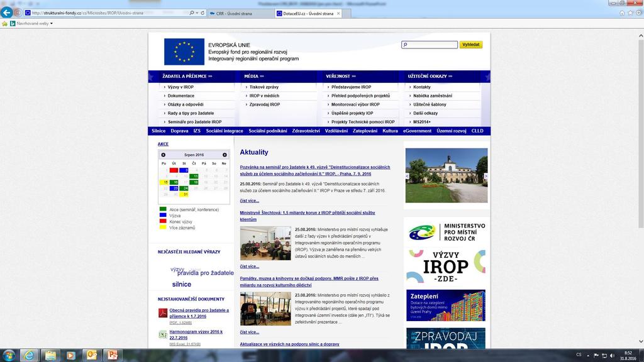The height and width of the screenshot is (362, 644).
Task: Open the address bar search magnifier
Action: coord(191,13)
